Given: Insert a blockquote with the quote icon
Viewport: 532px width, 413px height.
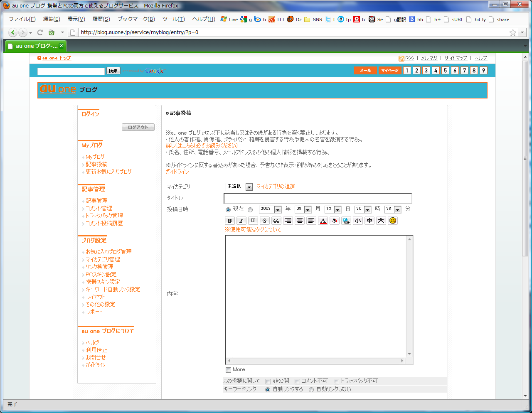Looking at the screenshot, I should point(276,221).
